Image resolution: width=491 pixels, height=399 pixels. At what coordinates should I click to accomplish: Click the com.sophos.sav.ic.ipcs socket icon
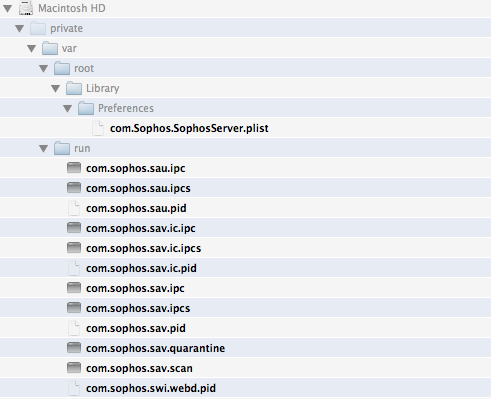(x=74, y=248)
